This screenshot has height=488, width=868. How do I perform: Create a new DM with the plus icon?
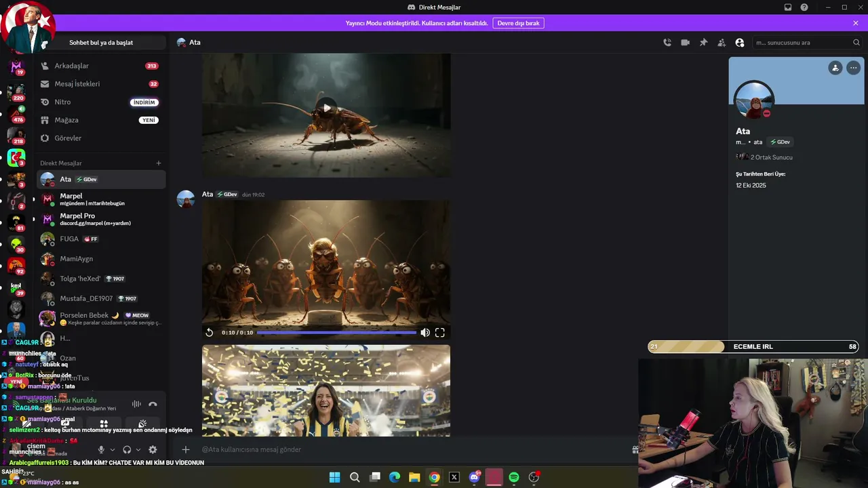[x=159, y=163]
